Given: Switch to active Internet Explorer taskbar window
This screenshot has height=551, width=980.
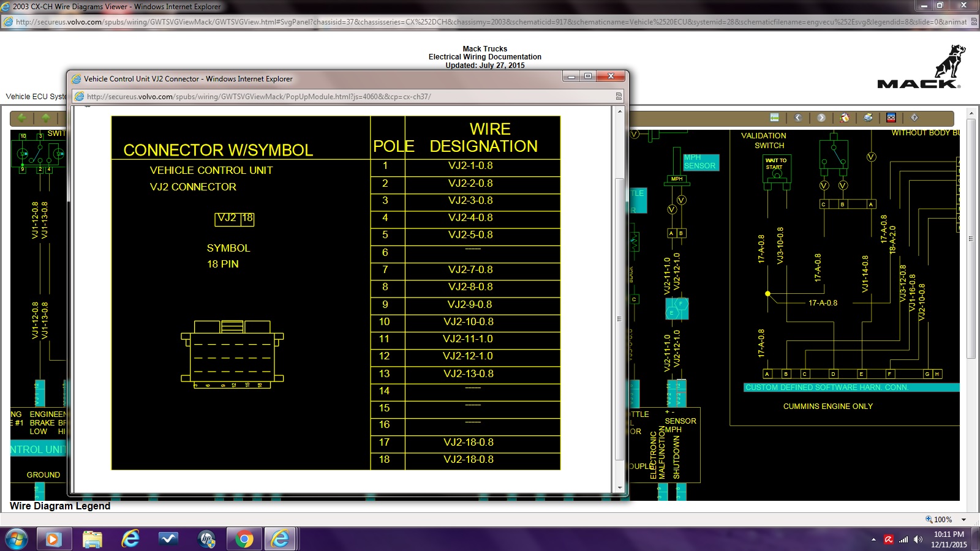Looking at the screenshot, I should (281, 539).
